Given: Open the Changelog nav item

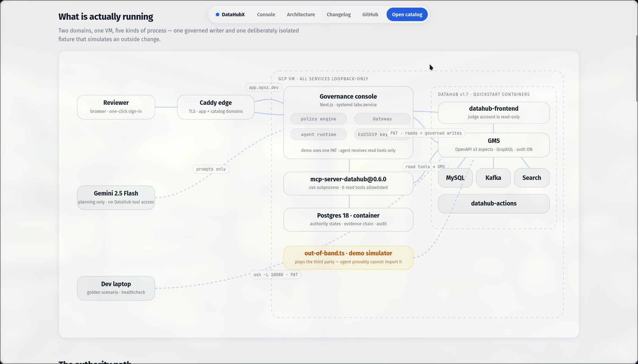Looking at the screenshot, I should (338, 15).
